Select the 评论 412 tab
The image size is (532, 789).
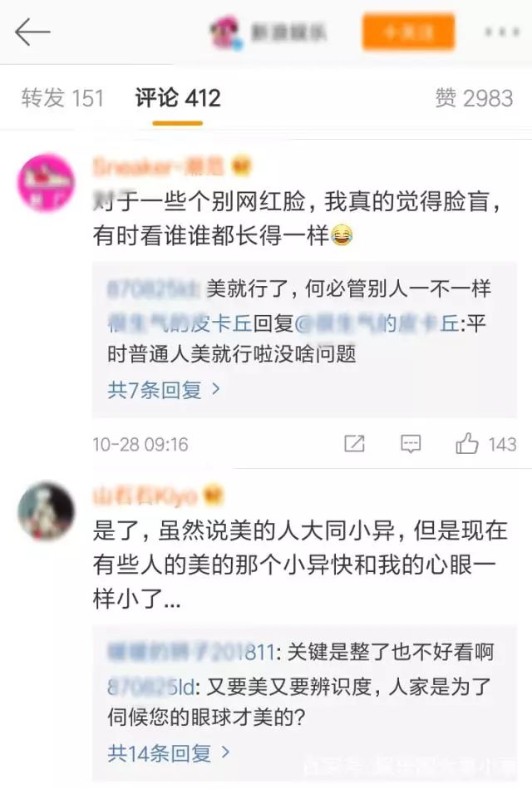178,97
